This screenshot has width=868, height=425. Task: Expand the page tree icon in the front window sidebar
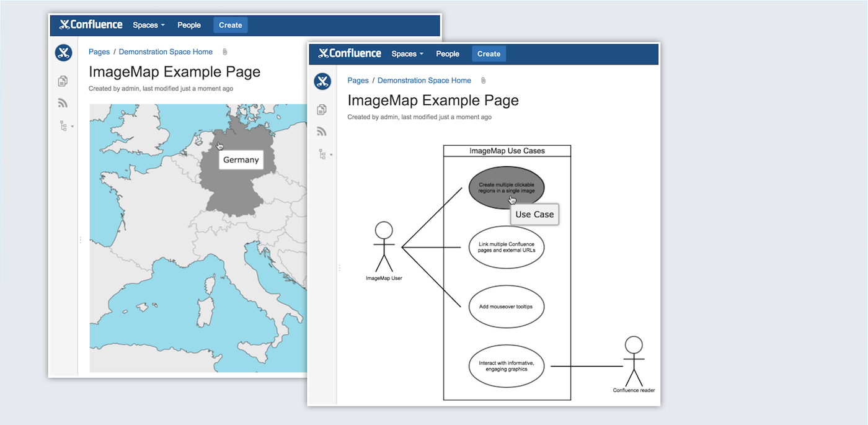[x=325, y=154]
